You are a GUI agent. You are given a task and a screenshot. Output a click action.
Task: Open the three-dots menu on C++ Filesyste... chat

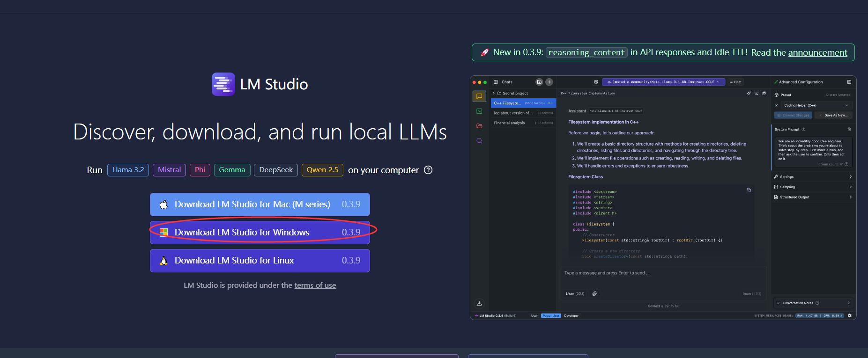point(550,103)
